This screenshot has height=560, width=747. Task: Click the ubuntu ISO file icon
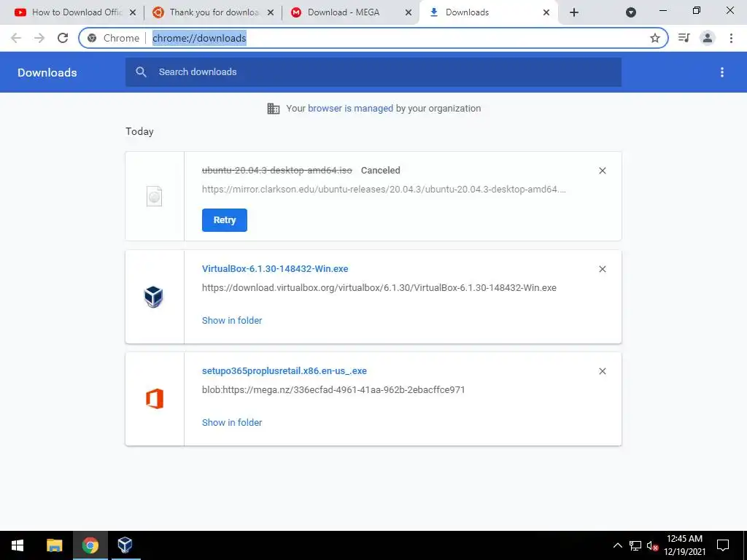click(155, 196)
